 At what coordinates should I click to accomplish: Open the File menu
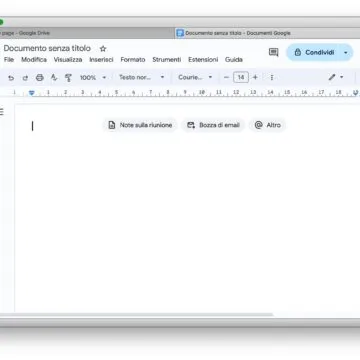tap(9, 60)
